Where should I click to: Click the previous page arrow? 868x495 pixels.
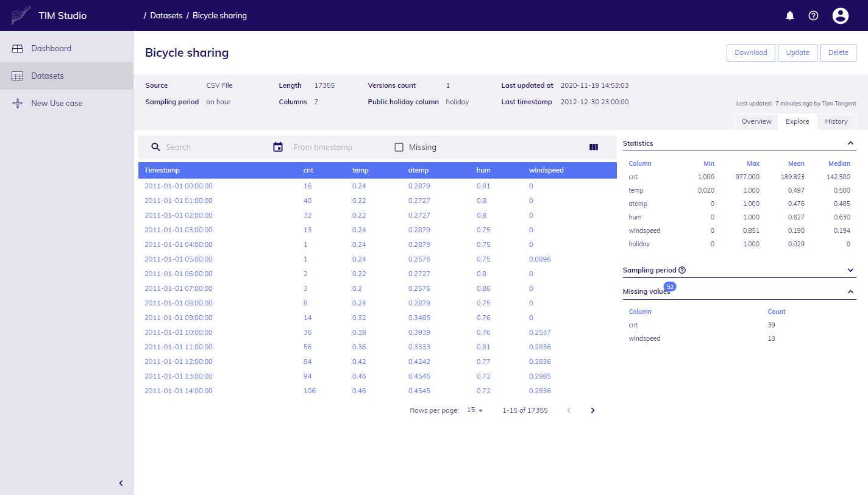pos(569,410)
